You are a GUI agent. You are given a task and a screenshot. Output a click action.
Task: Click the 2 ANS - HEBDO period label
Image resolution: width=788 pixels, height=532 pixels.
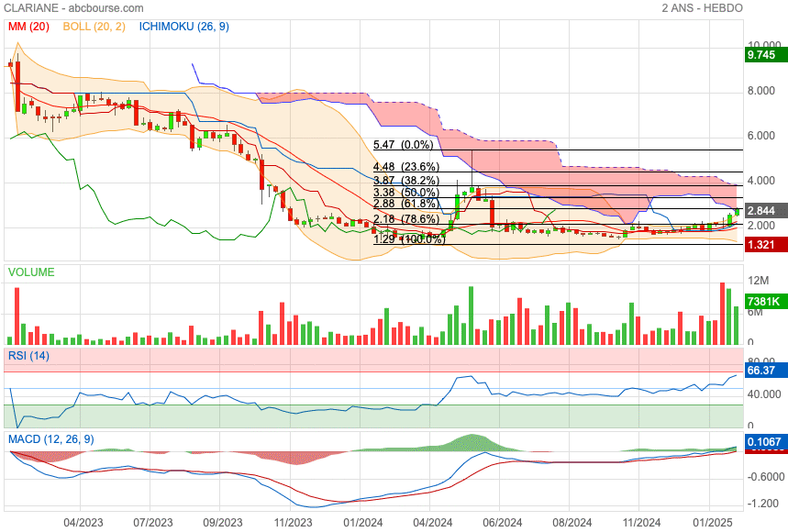[x=702, y=8]
